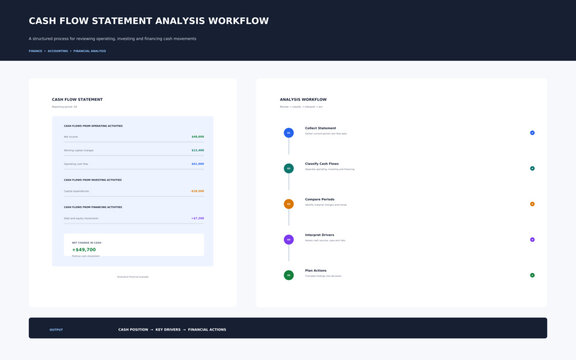
Task: Click the teal value in the Working capital row
Action: point(198,150)
